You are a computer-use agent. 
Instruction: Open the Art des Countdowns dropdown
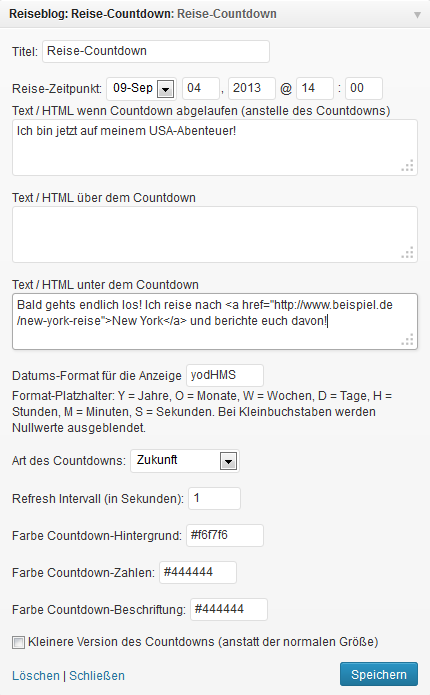[185, 461]
